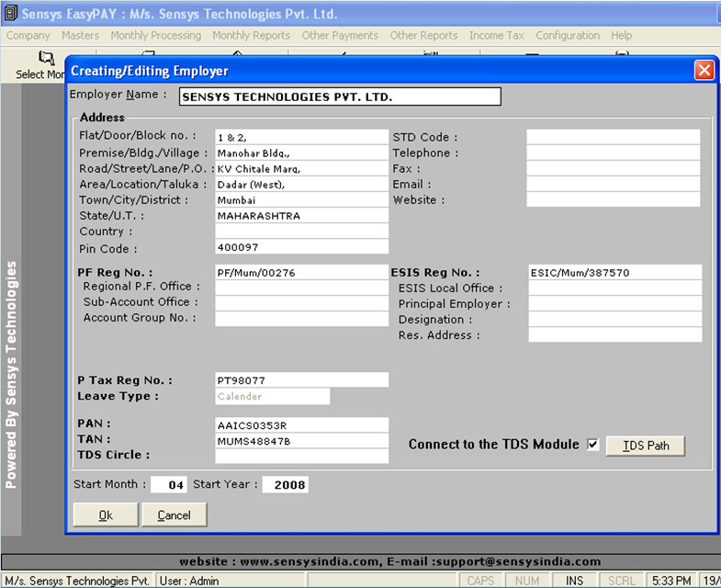Click the Road/Street/Lane/P.O. field
The image size is (721, 588).
tap(301, 168)
